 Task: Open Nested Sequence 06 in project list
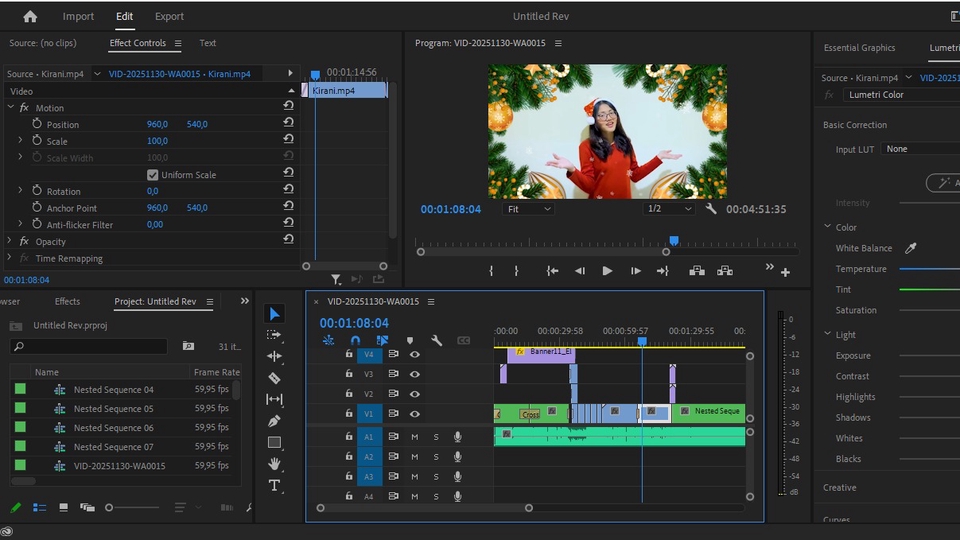(113, 428)
